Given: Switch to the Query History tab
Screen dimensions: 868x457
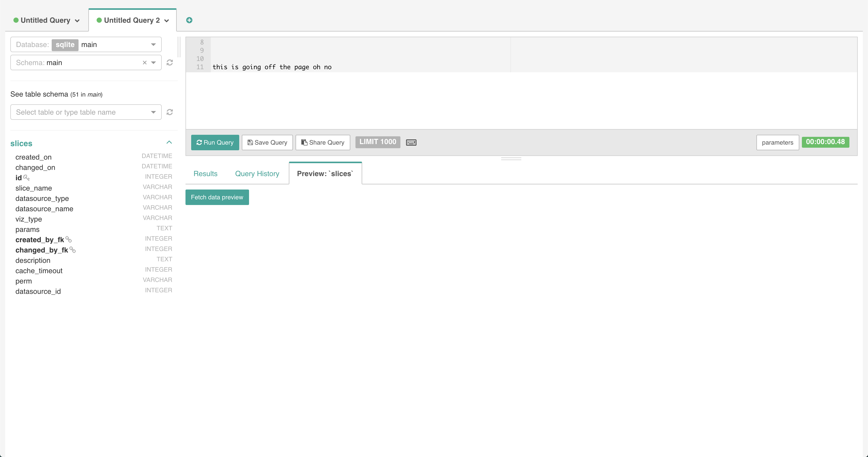Looking at the screenshot, I should (x=257, y=174).
